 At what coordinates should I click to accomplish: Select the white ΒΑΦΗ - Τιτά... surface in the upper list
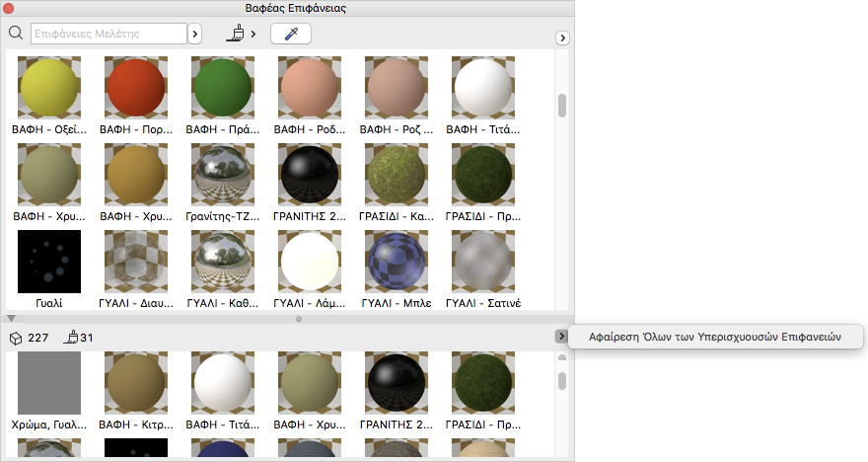pyautogui.click(x=483, y=87)
